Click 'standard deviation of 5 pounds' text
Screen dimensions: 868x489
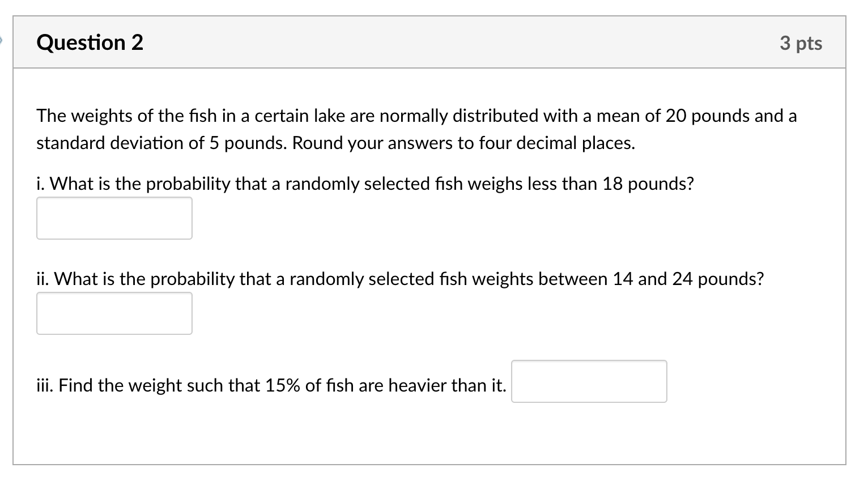tap(163, 143)
